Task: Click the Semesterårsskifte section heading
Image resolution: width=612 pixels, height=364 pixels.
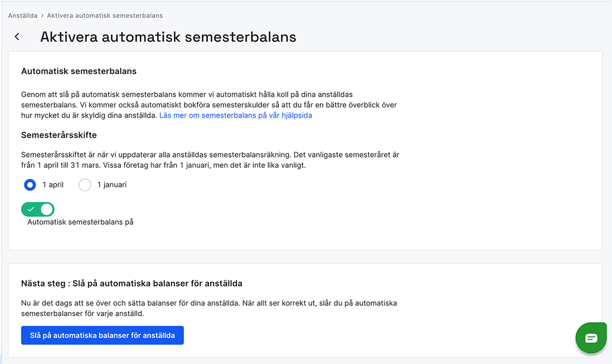Action: pyautogui.click(x=59, y=135)
